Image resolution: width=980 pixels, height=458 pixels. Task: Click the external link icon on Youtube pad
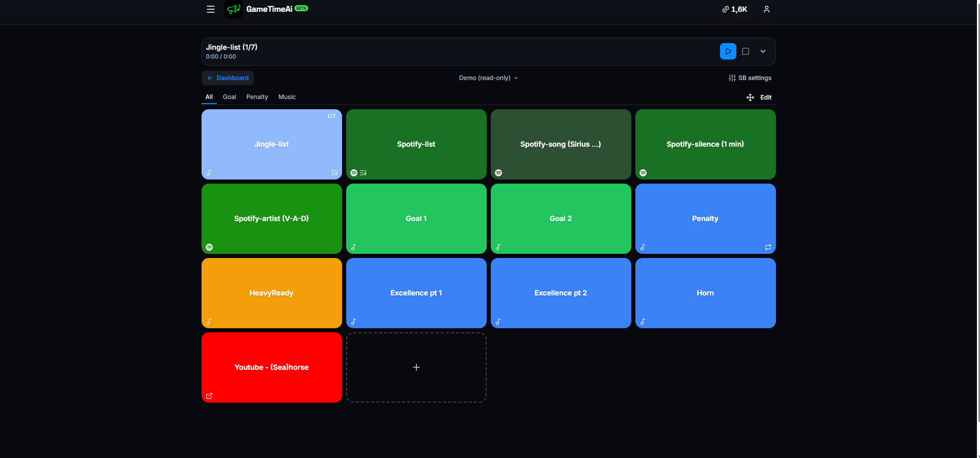(x=209, y=396)
